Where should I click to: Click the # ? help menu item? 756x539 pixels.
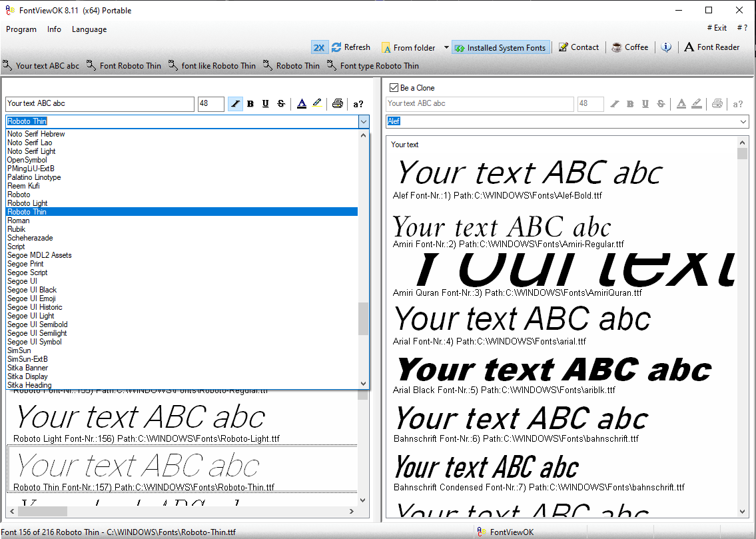[x=742, y=28]
